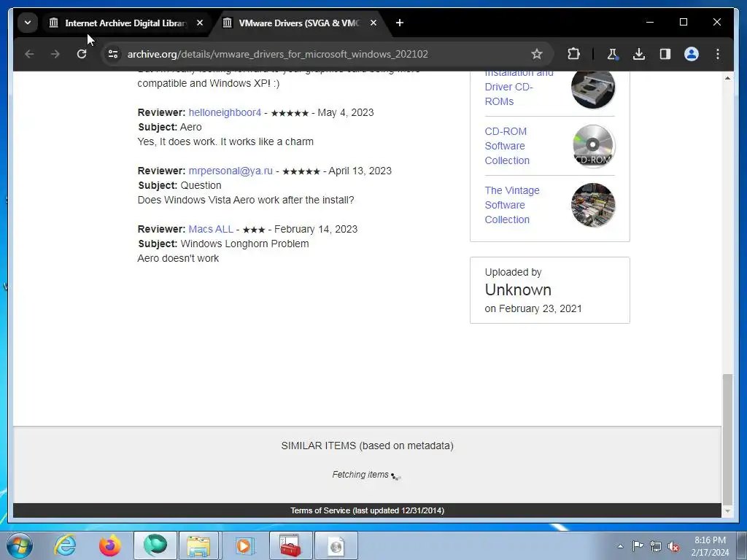Screen dimensions: 747x560
Task: Go back to the previous page
Action: click(x=29, y=54)
